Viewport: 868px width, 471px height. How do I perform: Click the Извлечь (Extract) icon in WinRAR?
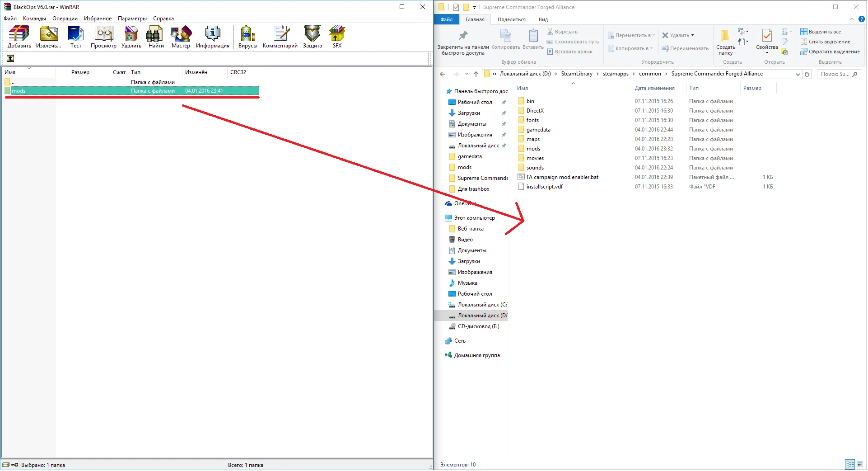click(x=47, y=37)
